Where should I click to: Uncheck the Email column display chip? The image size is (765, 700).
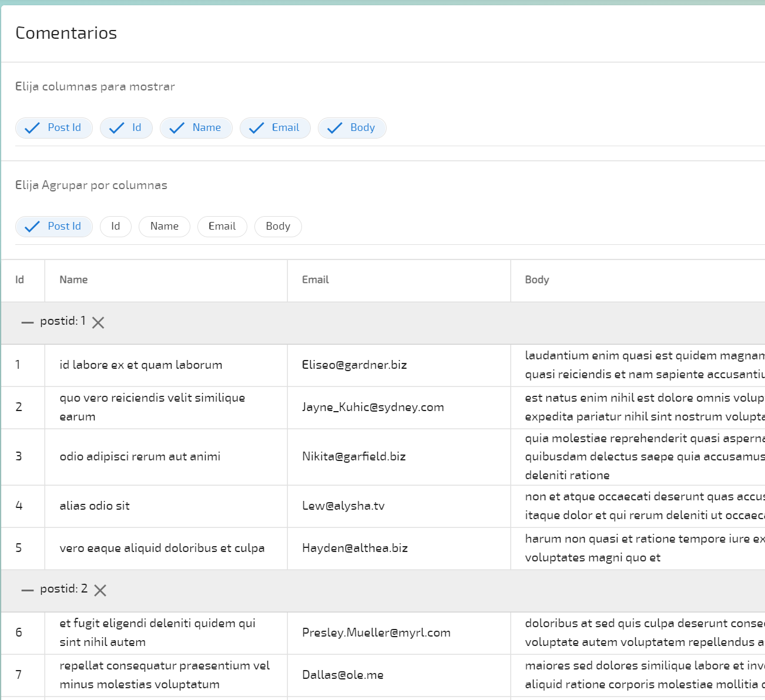coord(275,128)
